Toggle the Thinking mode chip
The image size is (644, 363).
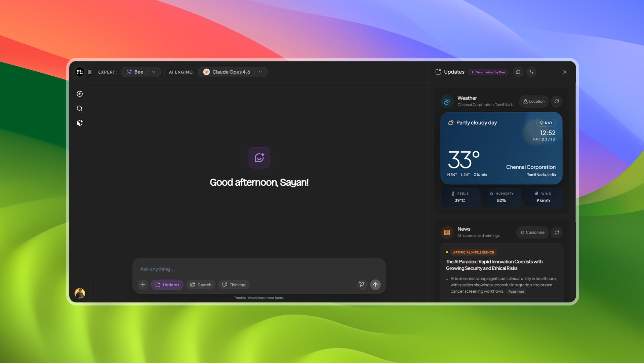click(234, 285)
